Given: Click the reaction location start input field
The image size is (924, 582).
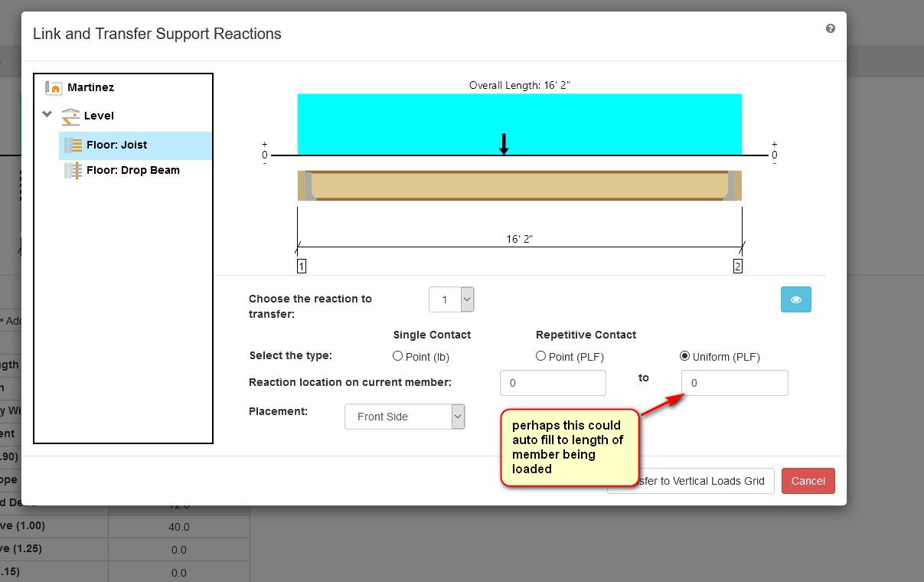Looking at the screenshot, I should pos(553,383).
